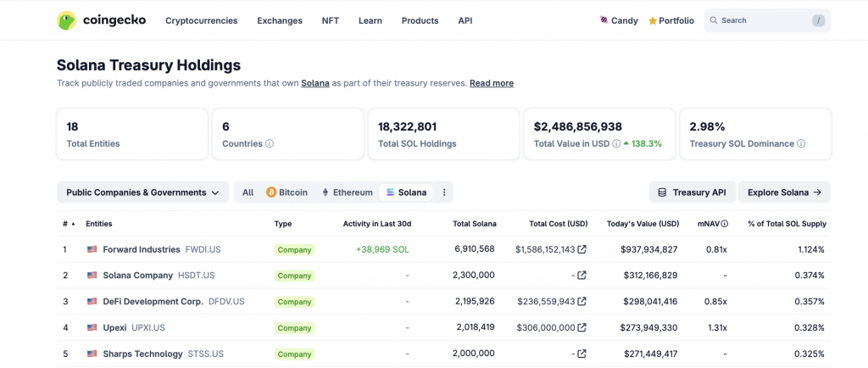
Task: Select the Bitcoin tab
Action: click(287, 192)
